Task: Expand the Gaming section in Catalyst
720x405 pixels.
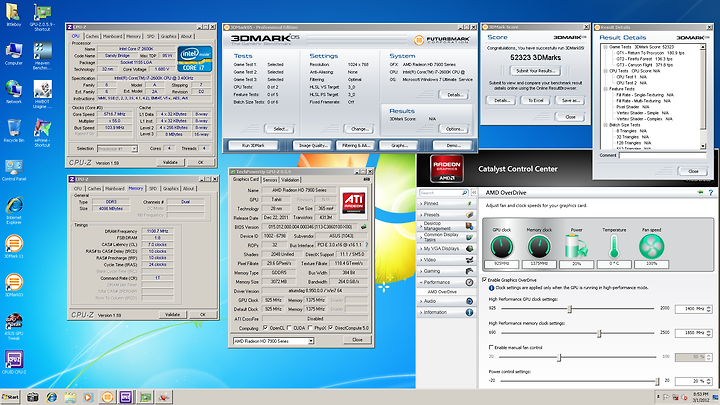Action: pyautogui.click(x=447, y=271)
